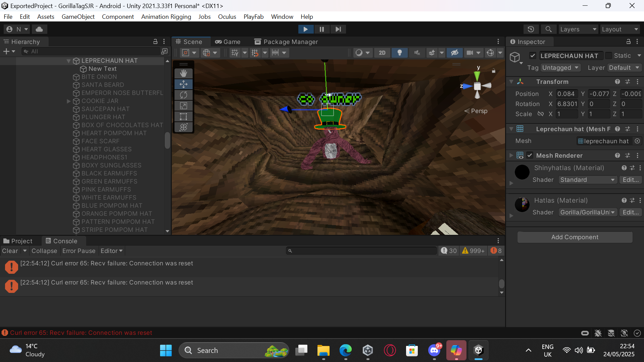
Task: Disable the Mesh Renderer checkbox
Action: (x=530, y=155)
